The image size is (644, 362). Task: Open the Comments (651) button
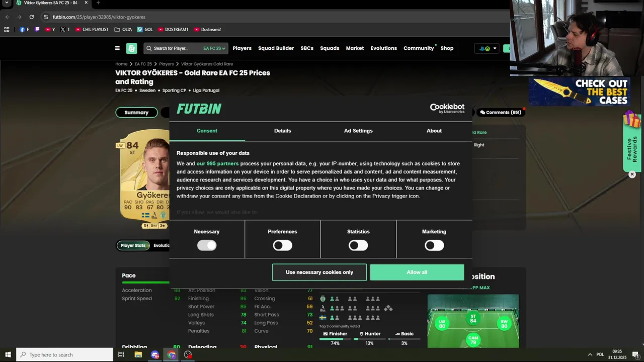tap(501, 113)
